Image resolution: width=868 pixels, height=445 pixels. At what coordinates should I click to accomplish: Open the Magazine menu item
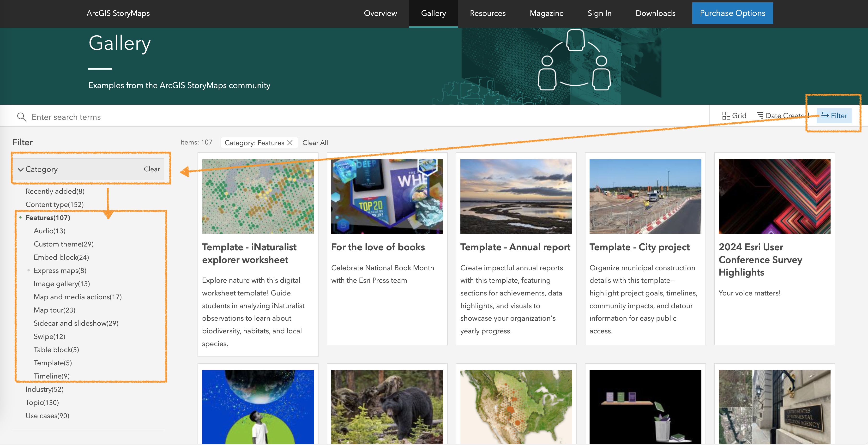click(546, 13)
